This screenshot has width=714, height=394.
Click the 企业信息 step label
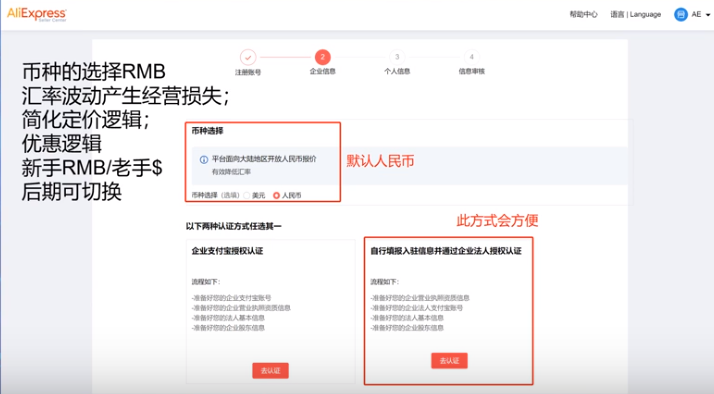[322, 72]
